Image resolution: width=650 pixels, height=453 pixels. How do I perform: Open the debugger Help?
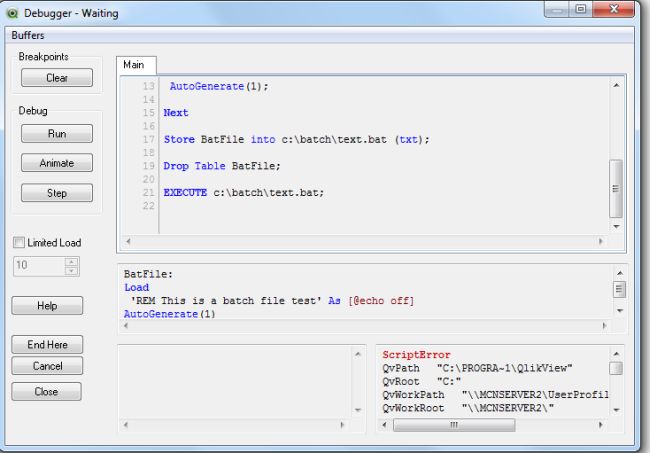coord(47,305)
